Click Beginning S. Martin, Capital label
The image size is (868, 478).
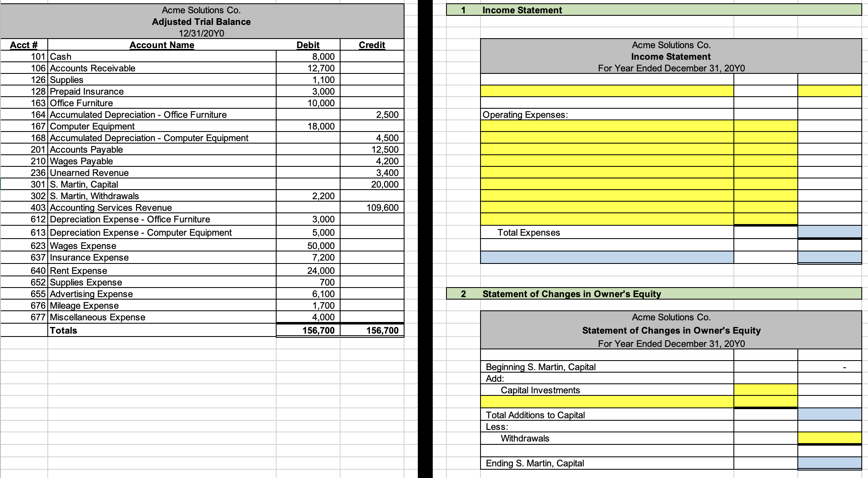pos(541,367)
